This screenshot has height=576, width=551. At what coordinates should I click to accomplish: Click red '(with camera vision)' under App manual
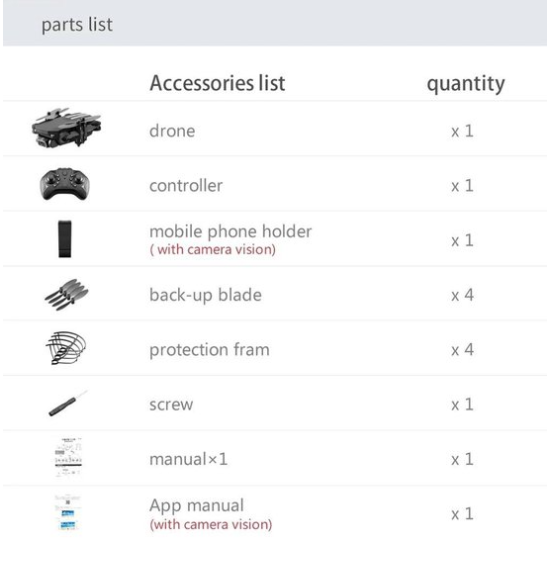tap(211, 524)
